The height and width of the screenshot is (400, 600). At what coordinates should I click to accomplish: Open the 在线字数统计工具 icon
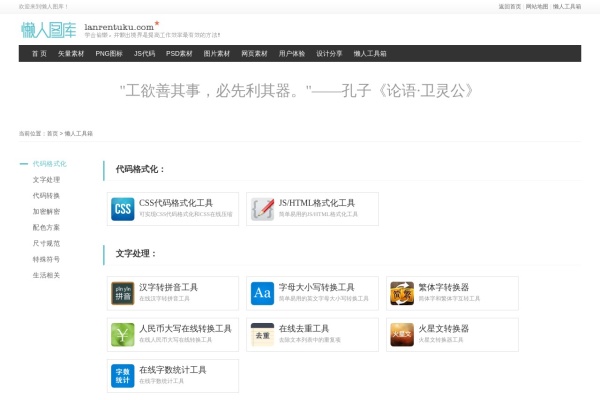pyautogui.click(x=122, y=375)
